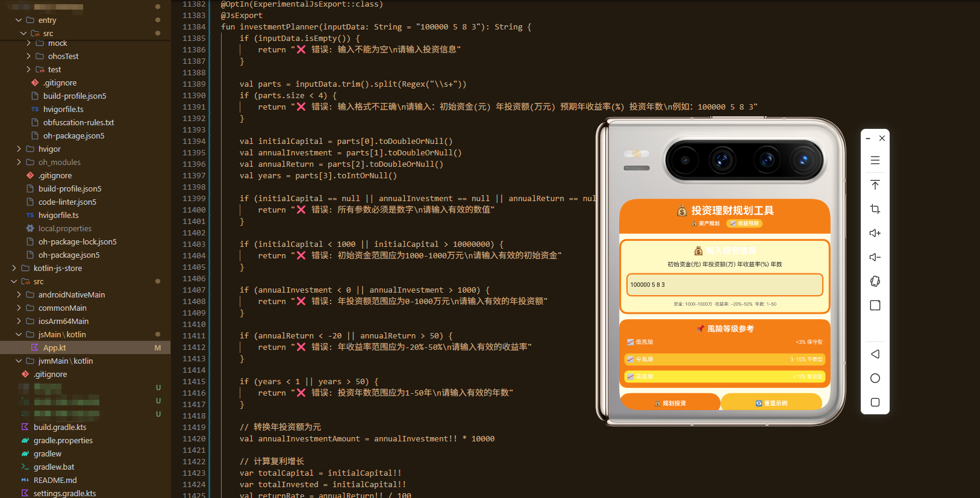980x498 pixels.
Task: Open obfuscation-rules.txt file
Action: 78,122
